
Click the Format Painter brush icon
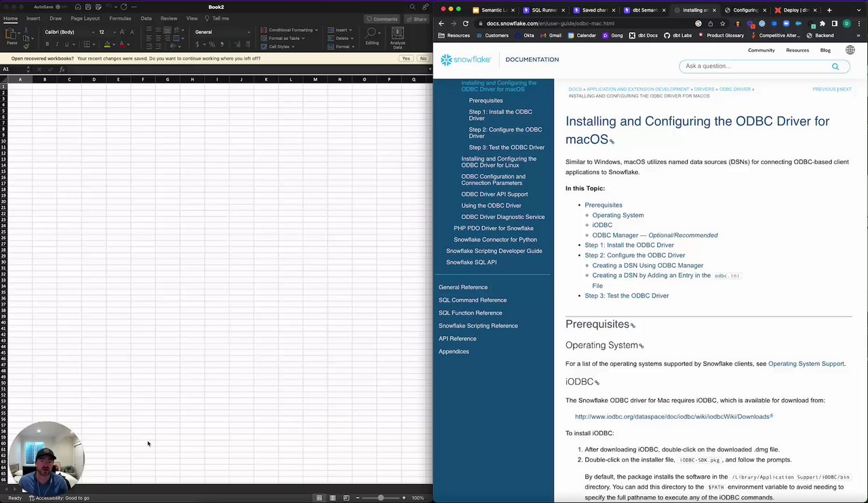26,46
